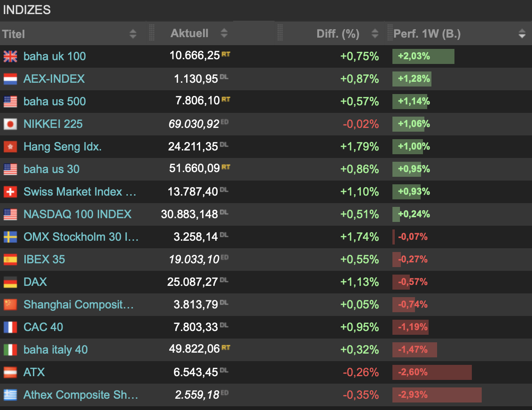Open the NASDAQ 100 INDEX link
The image size is (532, 410).
(78, 214)
